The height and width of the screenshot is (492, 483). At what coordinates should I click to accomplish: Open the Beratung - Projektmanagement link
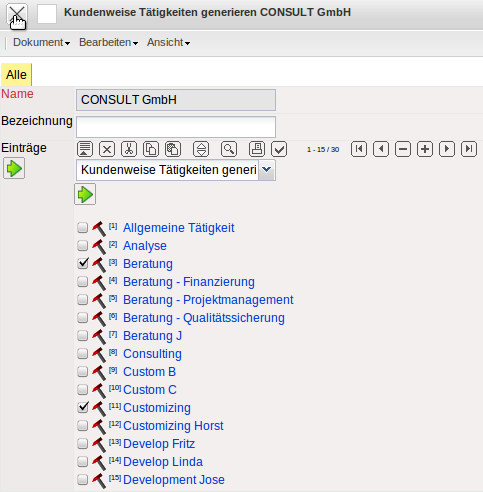coord(208,300)
